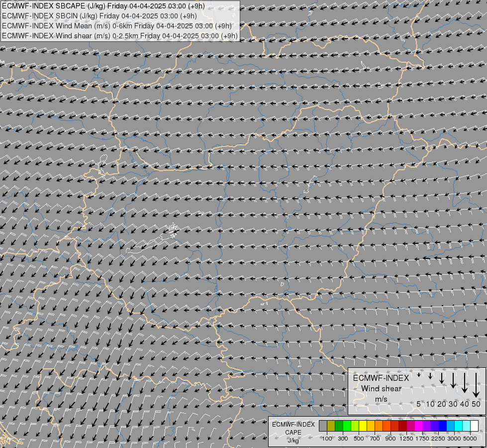Click the Wind shear 0-2.5km title line
Image resolution: width=487 pixels, height=448 pixels.
coord(120,36)
